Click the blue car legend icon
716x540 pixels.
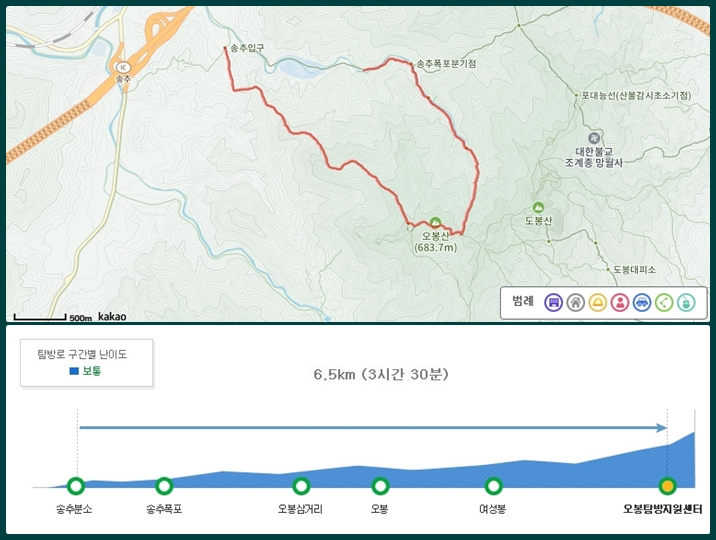click(642, 302)
